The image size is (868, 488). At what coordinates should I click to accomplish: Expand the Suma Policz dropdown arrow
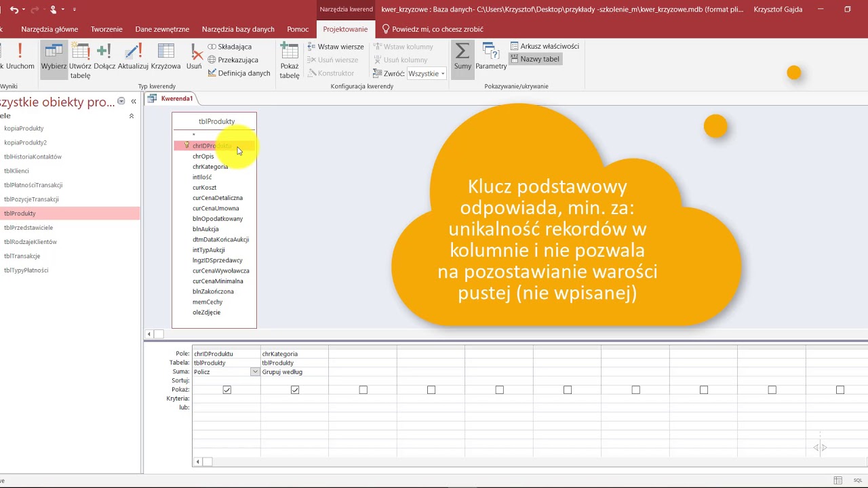point(255,372)
